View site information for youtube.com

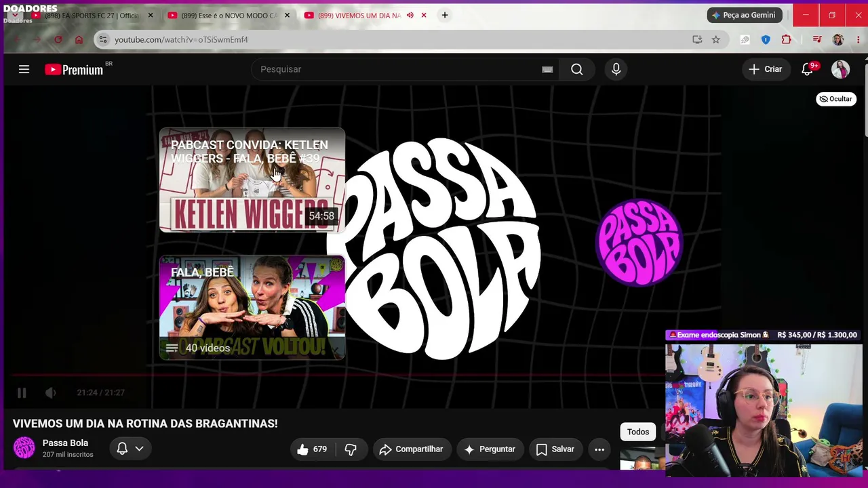pyautogui.click(x=103, y=40)
